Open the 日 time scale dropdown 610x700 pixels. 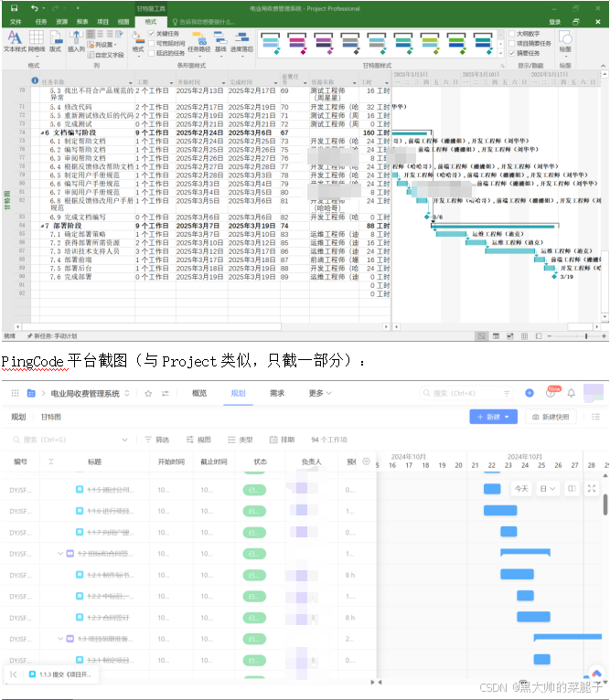[x=548, y=488]
